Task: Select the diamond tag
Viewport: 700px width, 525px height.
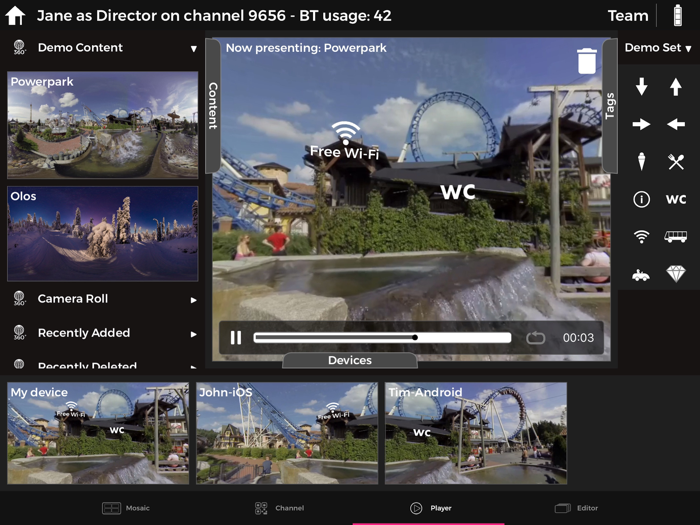Action: click(676, 274)
